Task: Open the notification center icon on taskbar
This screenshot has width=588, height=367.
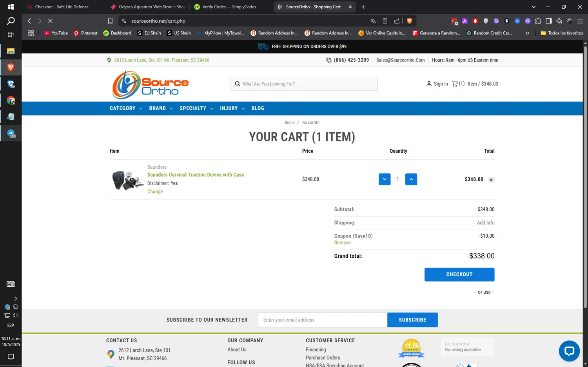Action: [11, 357]
